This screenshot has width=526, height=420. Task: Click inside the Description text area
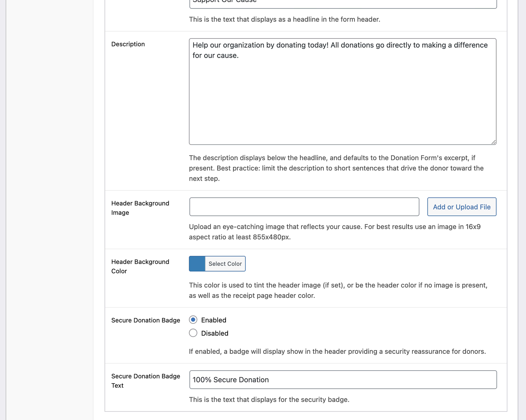point(343,98)
